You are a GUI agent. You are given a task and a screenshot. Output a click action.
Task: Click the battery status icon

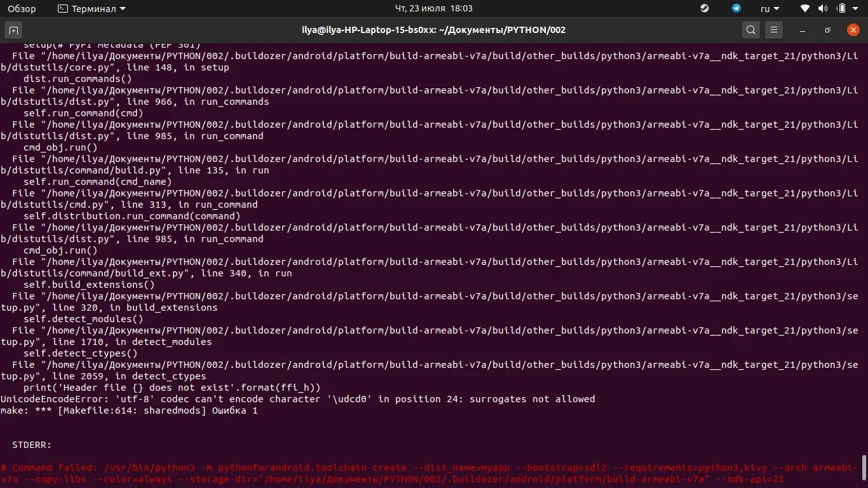point(841,9)
